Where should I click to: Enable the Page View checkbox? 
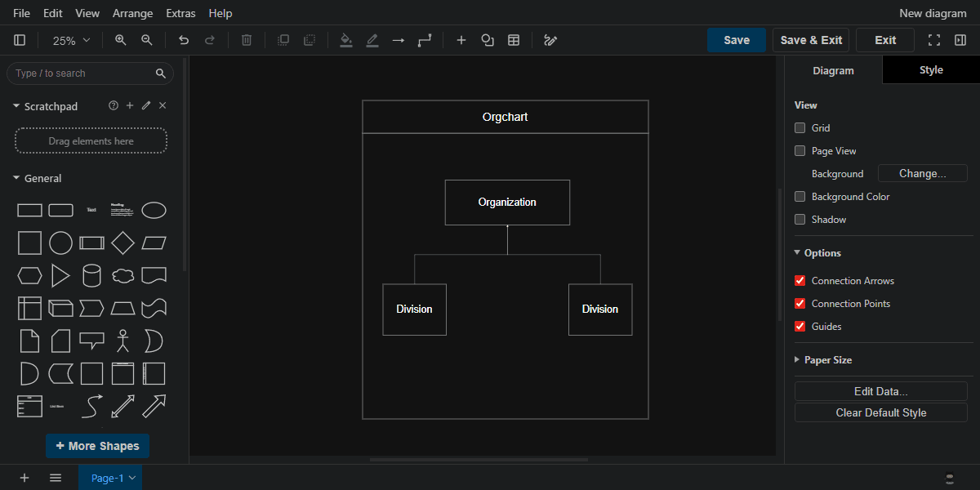pos(800,151)
